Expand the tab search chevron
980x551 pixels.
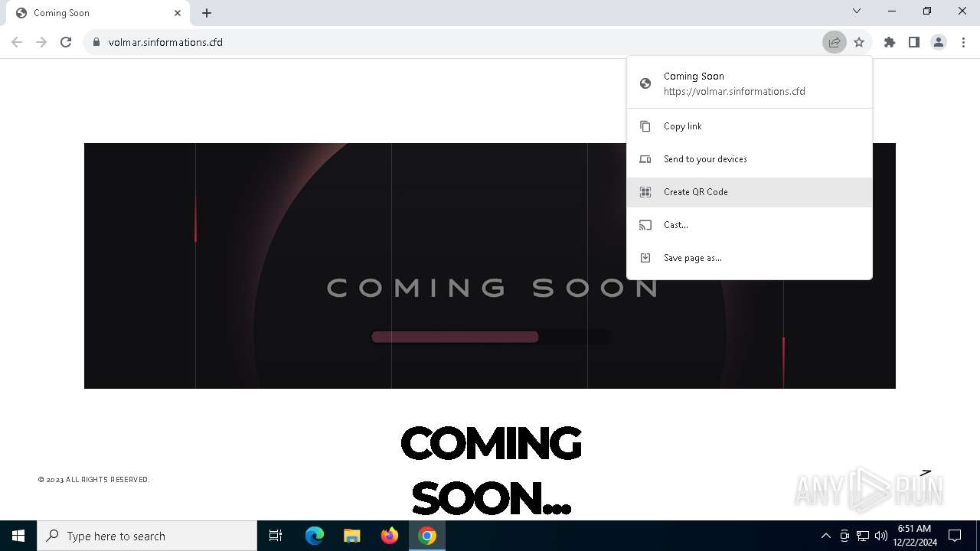tap(857, 11)
